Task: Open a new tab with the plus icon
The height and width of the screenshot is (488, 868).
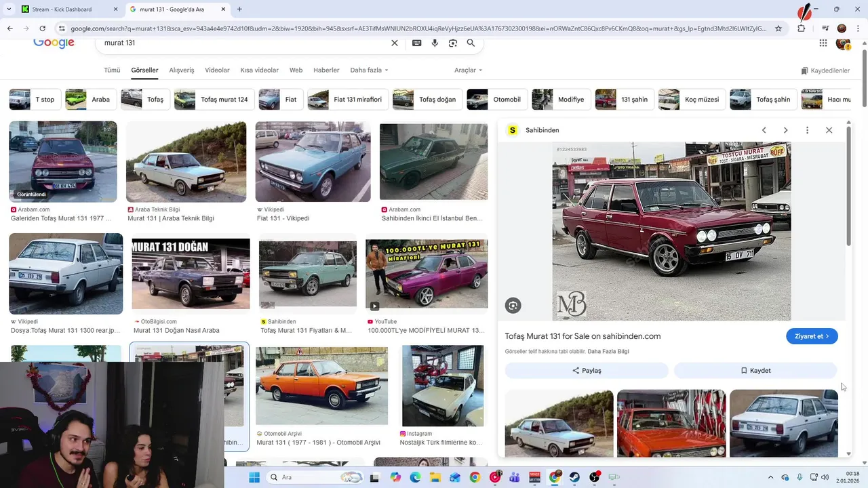Action: pyautogui.click(x=239, y=9)
